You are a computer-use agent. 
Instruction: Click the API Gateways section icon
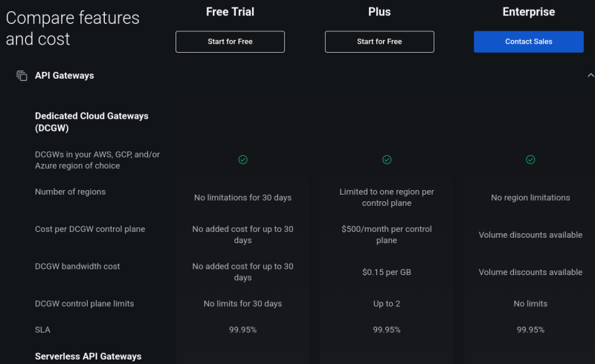pos(22,76)
